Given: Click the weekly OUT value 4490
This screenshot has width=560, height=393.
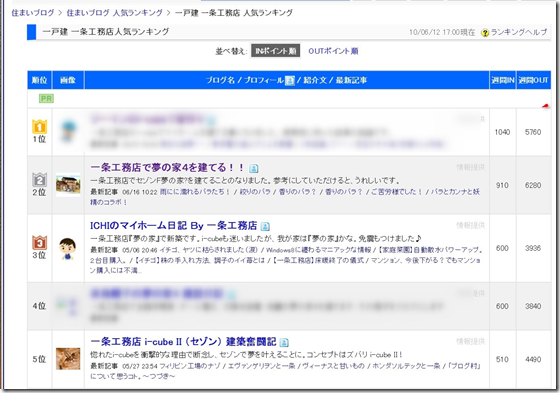Looking at the screenshot, I should pos(533,359).
